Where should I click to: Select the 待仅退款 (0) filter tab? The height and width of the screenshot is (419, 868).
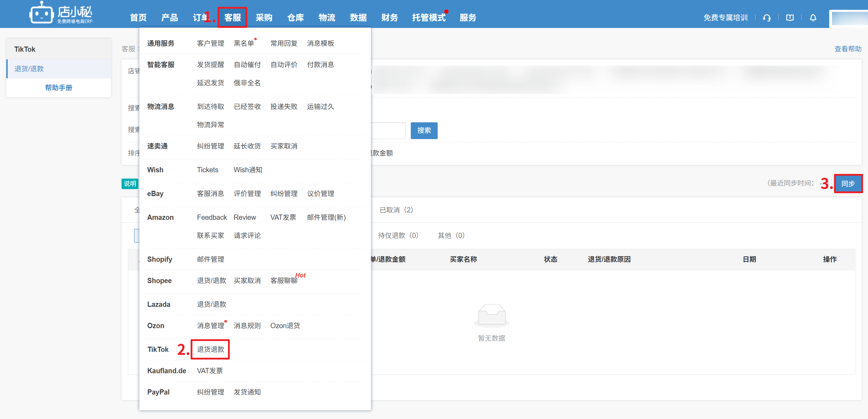[x=398, y=236]
